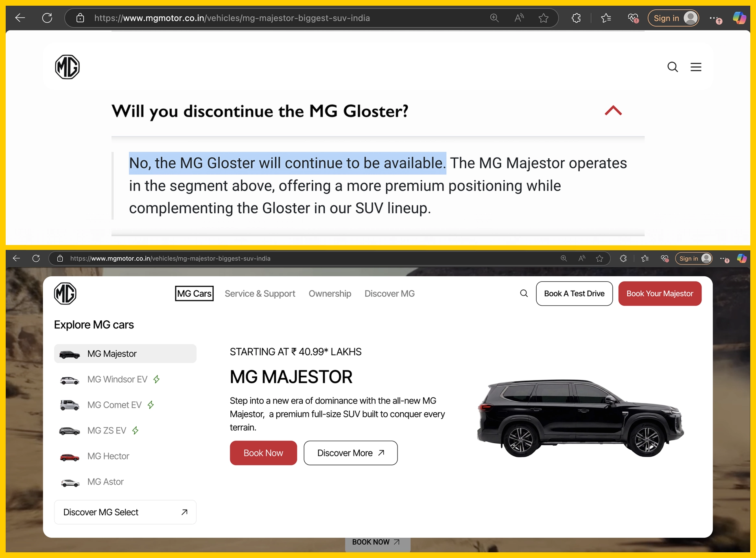
Task: Click zoom magnifier in bottom address bar
Action: click(x=564, y=258)
